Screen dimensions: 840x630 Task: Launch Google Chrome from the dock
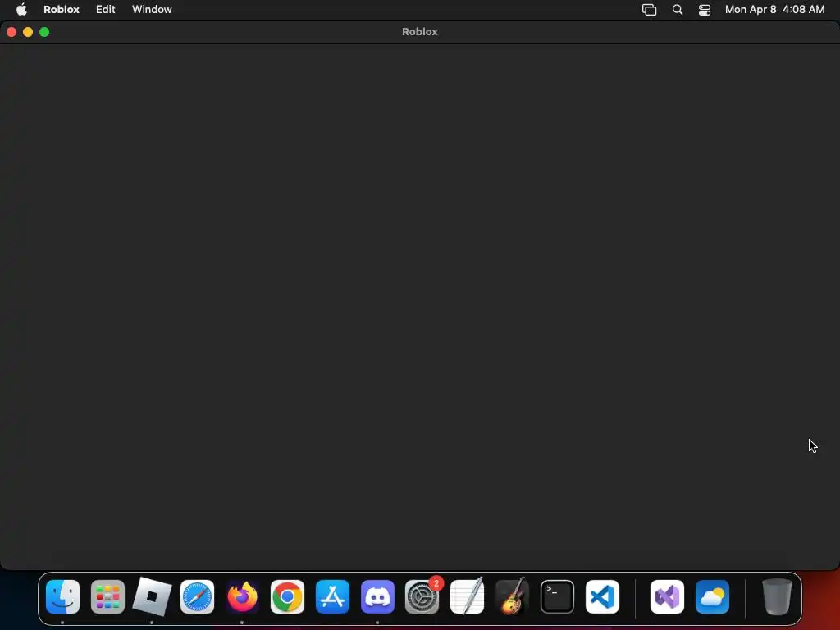pos(287,596)
